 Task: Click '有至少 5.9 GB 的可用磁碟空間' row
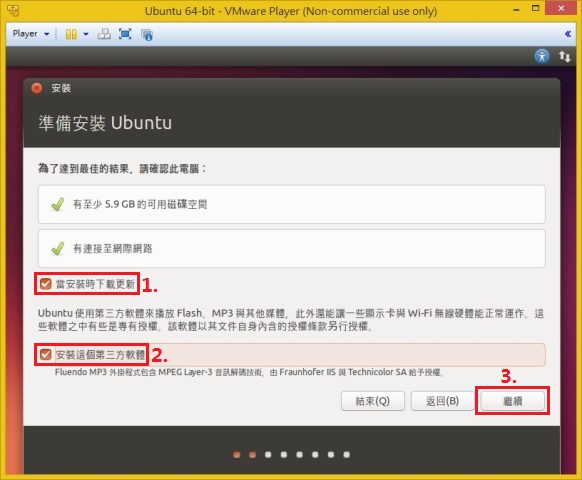292,205
